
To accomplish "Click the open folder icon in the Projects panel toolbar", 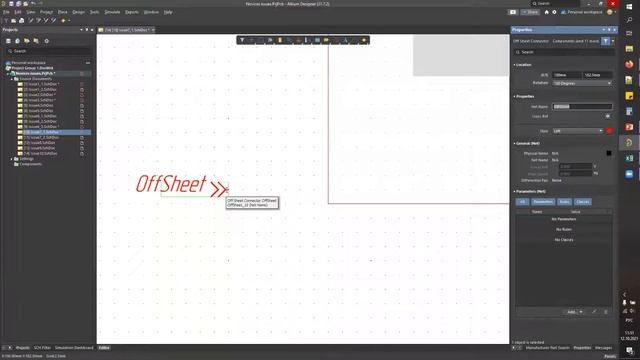I will (x=27, y=41).
